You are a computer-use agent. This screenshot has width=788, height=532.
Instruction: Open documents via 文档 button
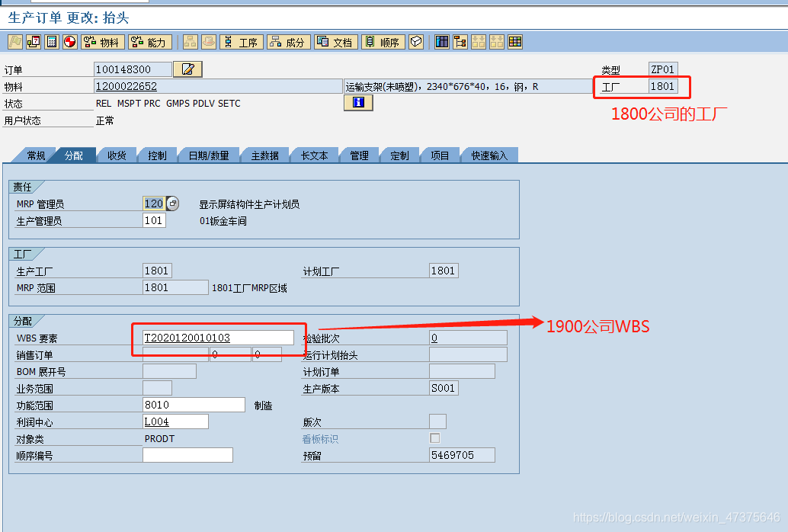[x=336, y=42]
